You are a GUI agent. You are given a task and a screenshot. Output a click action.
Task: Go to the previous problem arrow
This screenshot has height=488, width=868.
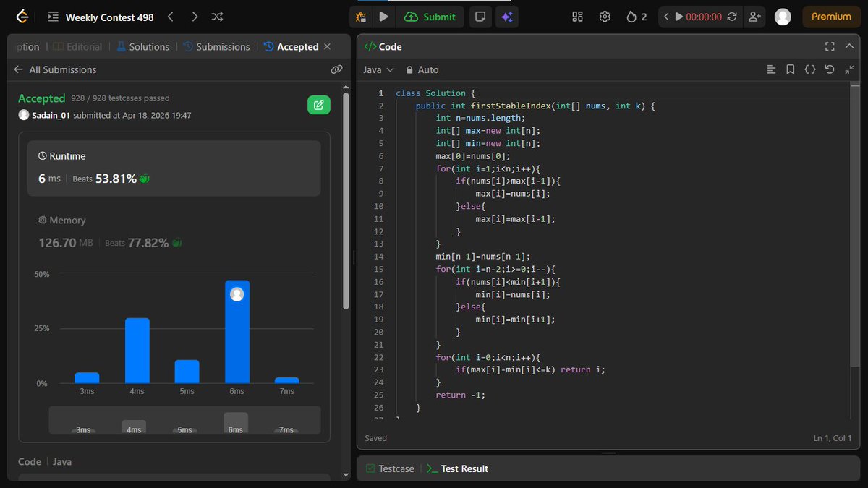click(170, 16)
